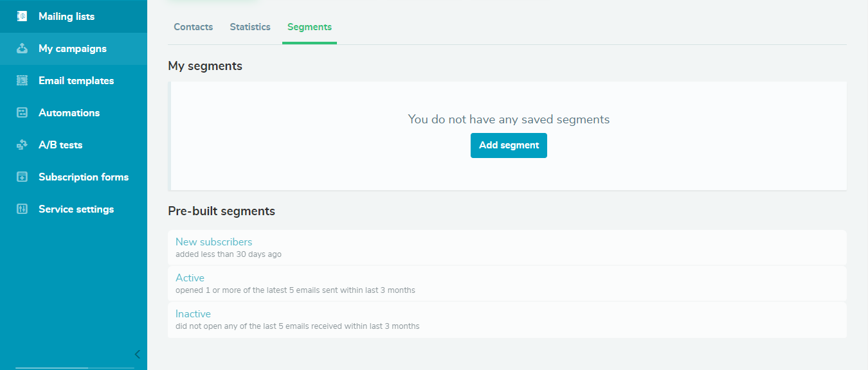Select the Email templates text label in the sidebar
This screenshot has height=370, width=868.
[x=76, y=81]
